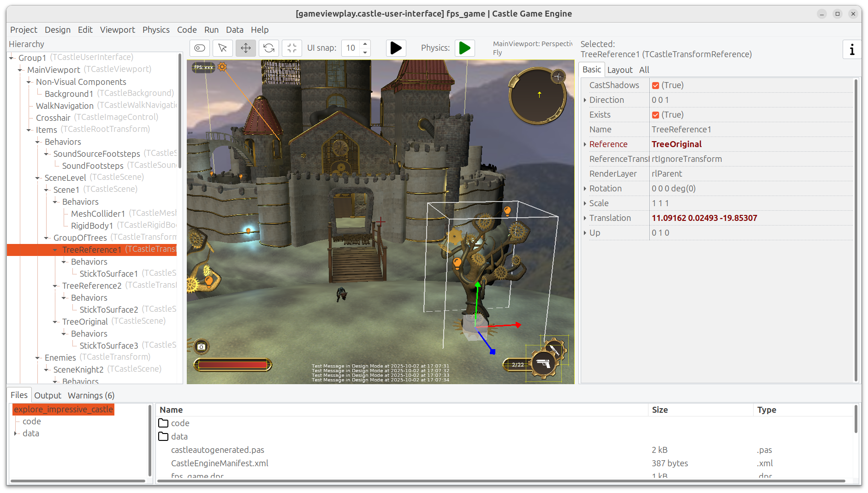Open the Warnings (6) tab

click(x=91, y=395)
